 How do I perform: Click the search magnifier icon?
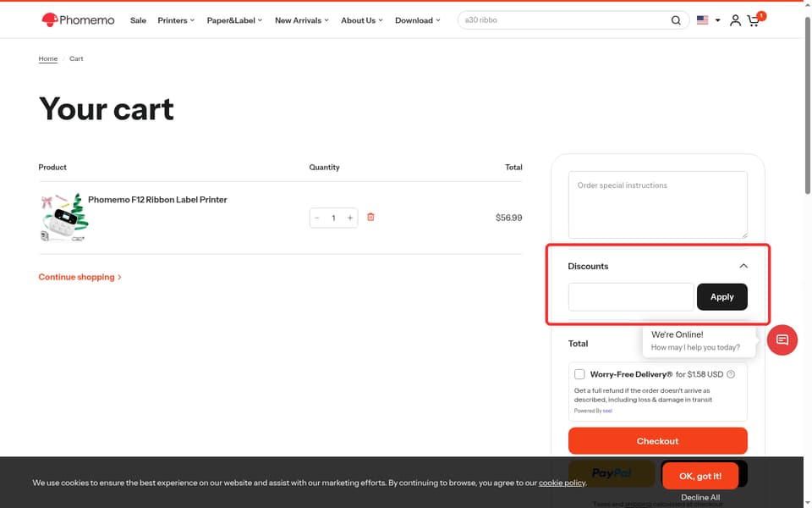676,20
